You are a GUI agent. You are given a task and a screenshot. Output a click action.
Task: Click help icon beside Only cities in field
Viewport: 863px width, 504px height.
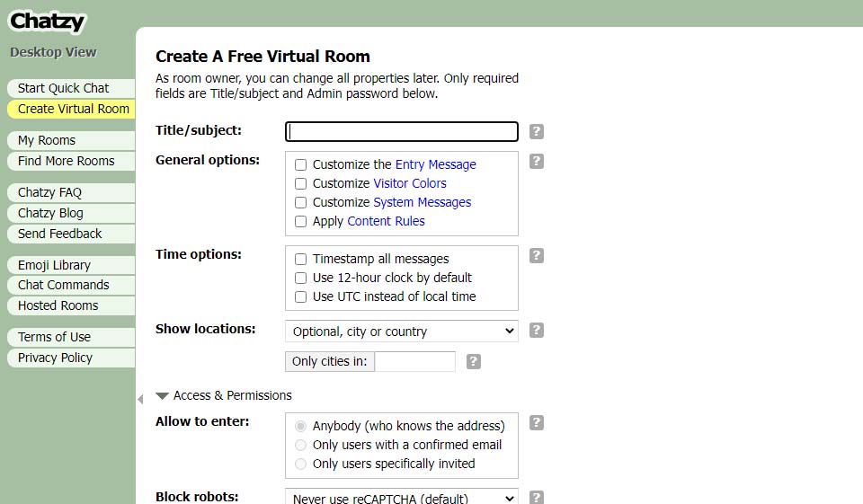coord(474,362)
